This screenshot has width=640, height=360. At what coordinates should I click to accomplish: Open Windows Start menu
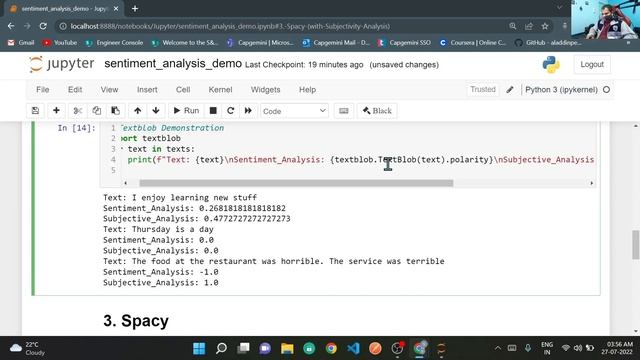click(199, 348)
